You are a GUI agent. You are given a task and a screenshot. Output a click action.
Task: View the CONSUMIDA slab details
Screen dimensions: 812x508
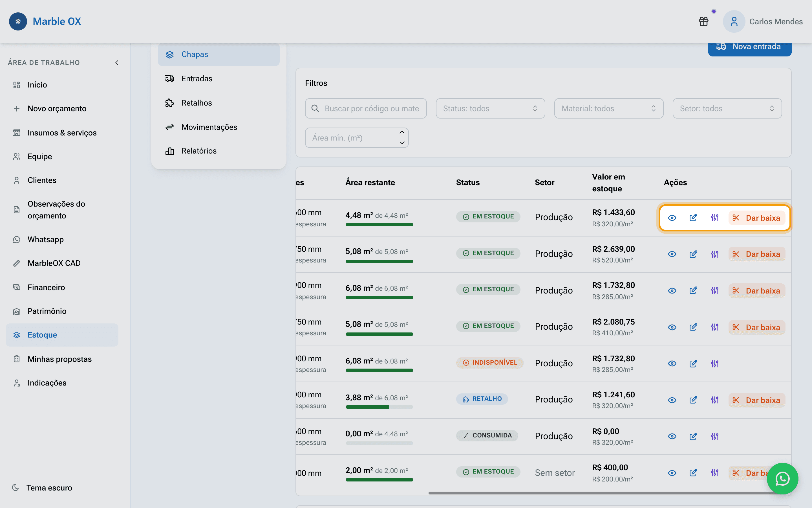(x=672, y=436)
